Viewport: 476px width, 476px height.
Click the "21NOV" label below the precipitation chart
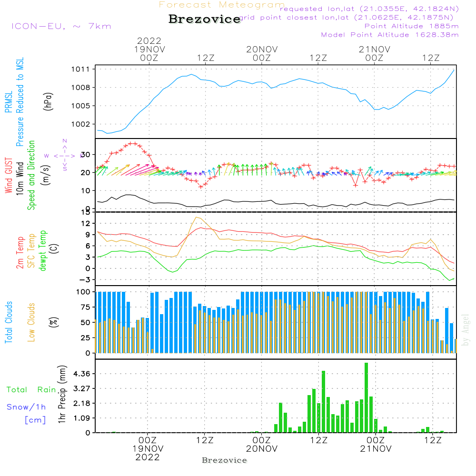click(x=376, y=449)
